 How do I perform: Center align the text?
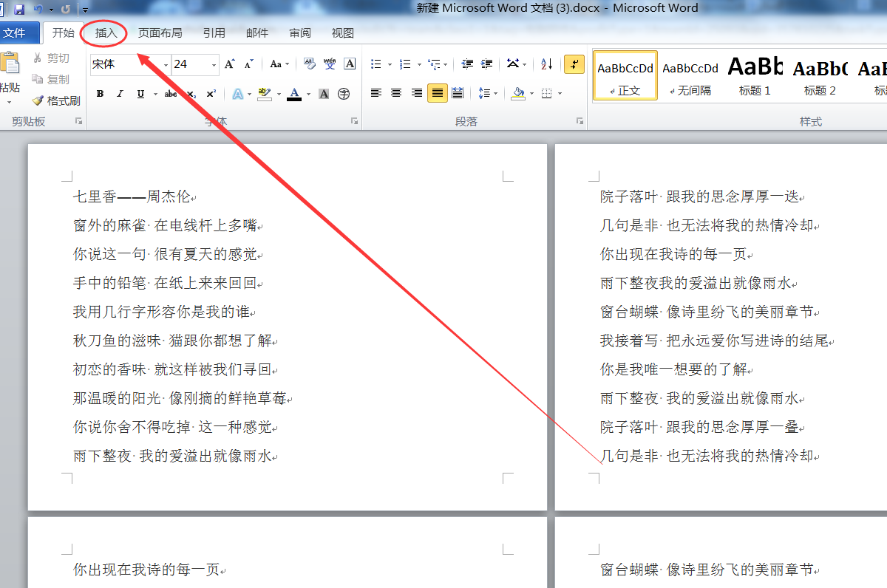[x=397, y=93]
